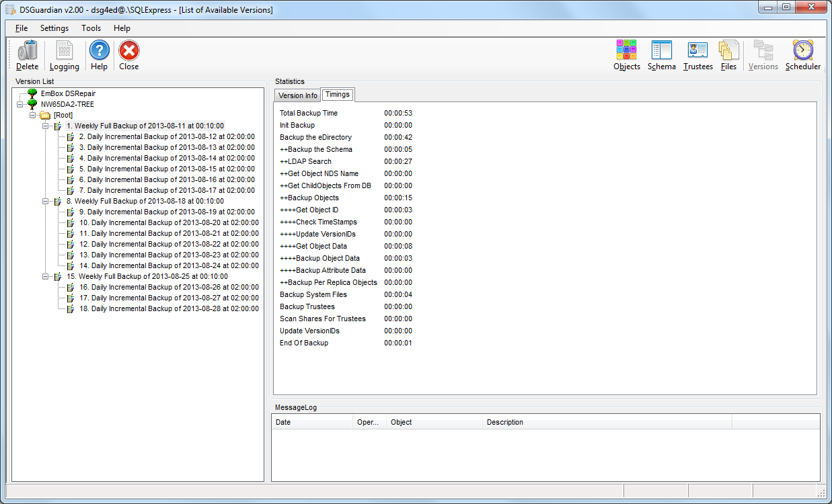Open the Settings menu

pyautogui.click(x=54, y=28)
